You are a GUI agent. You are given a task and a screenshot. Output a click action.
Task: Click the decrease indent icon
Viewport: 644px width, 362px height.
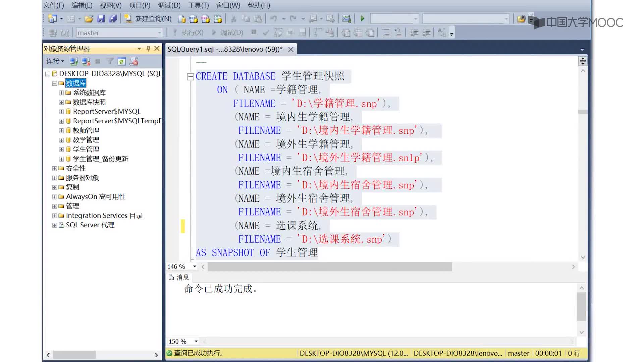click(x=414, y=33)
